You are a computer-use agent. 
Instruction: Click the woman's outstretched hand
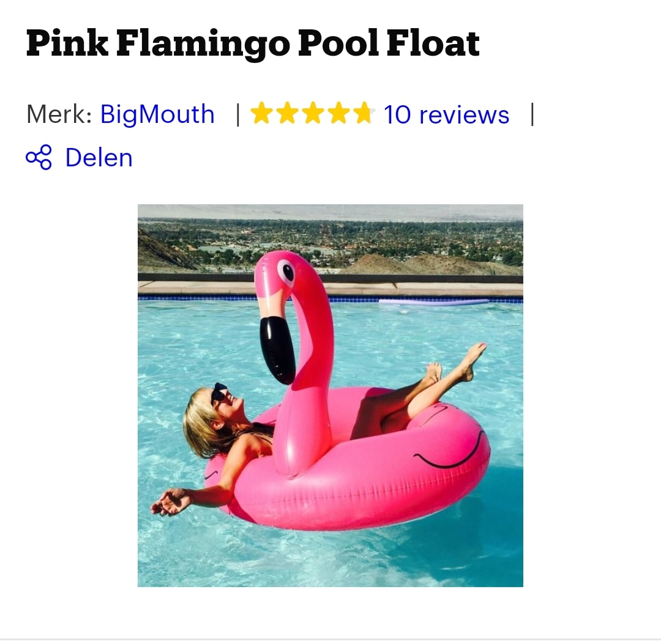tap(170, 502)
